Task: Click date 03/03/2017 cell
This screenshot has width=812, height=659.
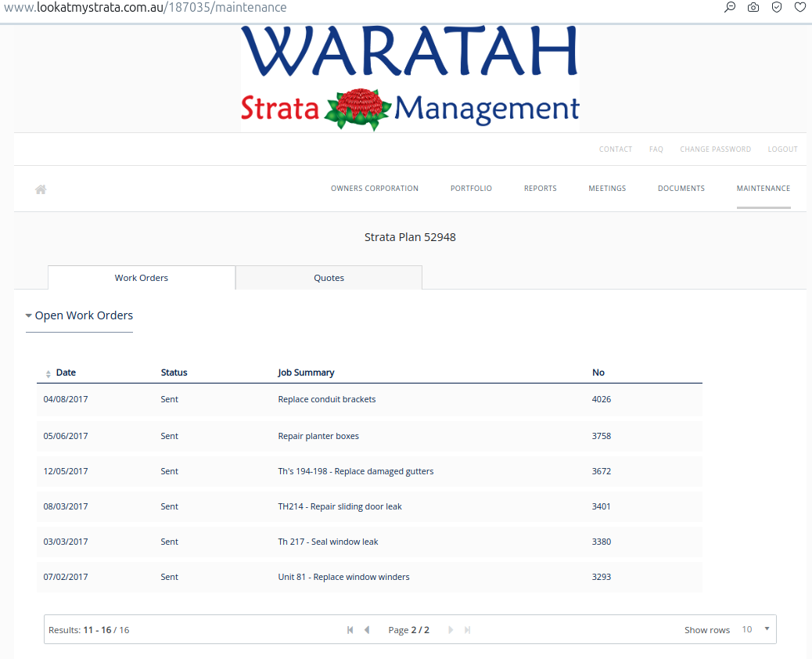Action: [66, 542]
